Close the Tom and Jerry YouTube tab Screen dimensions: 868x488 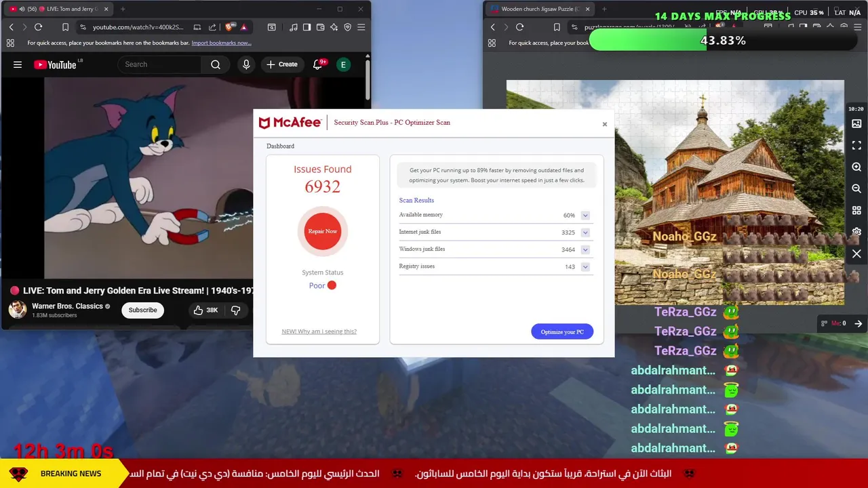[106, 9]
